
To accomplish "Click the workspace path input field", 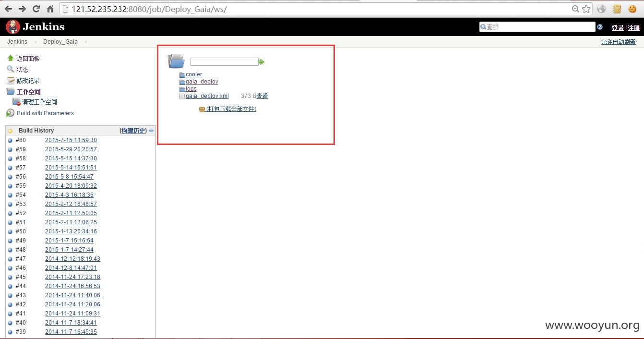I will point(225,61).
